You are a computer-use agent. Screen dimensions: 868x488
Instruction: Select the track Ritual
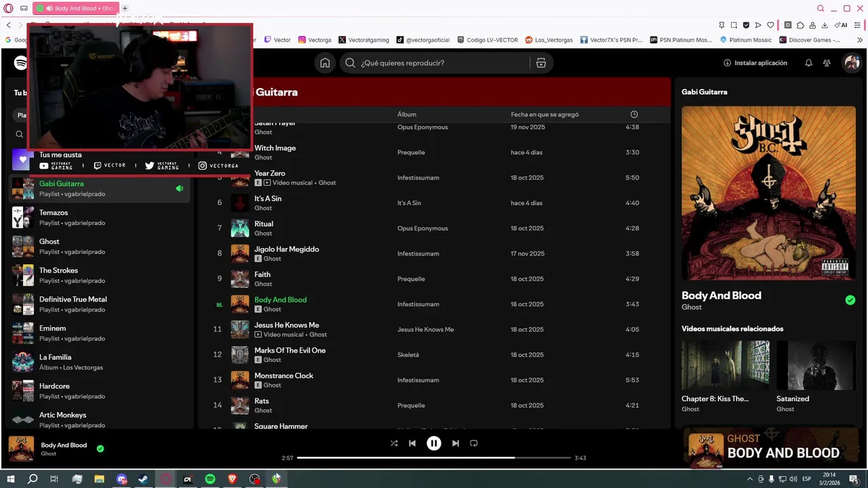tap(264, 224)
